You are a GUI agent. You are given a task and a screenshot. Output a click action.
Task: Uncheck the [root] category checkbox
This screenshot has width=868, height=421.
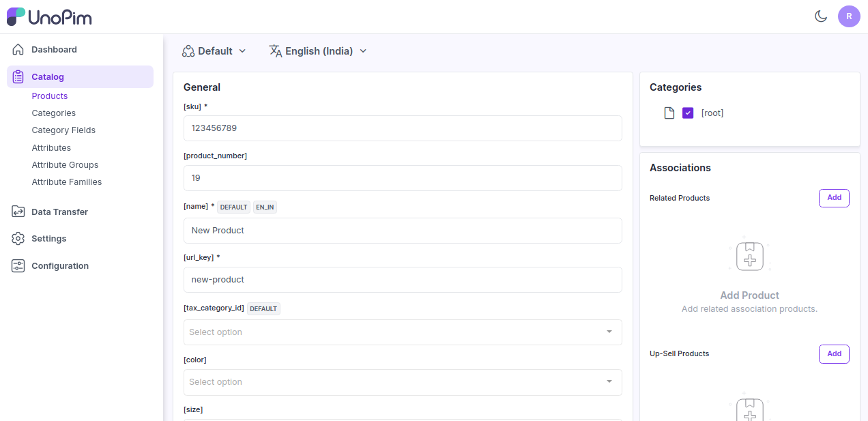(688, 113)
